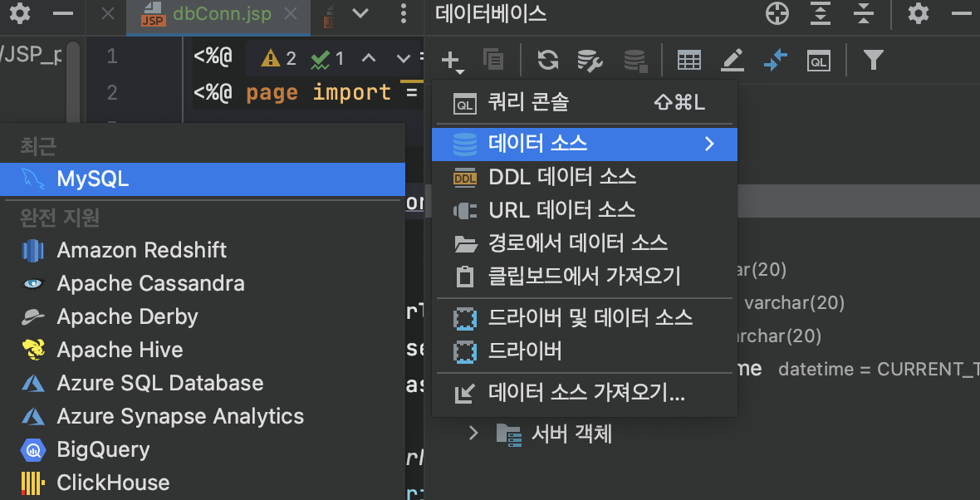Expand all with the expand icon
Image resolution: width=980 pixels, height=500 pixels.
click(820, 13)
